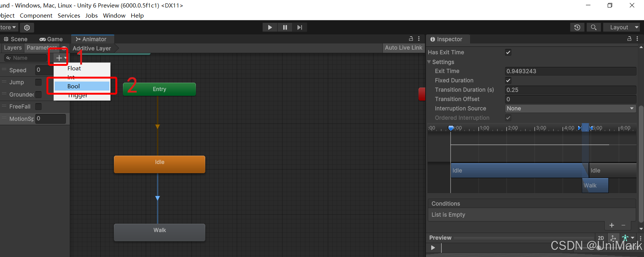This screenshot has height=257, width=644.
Task: Toggle the Grounded parameter checkbox
Action: point(38,95)
